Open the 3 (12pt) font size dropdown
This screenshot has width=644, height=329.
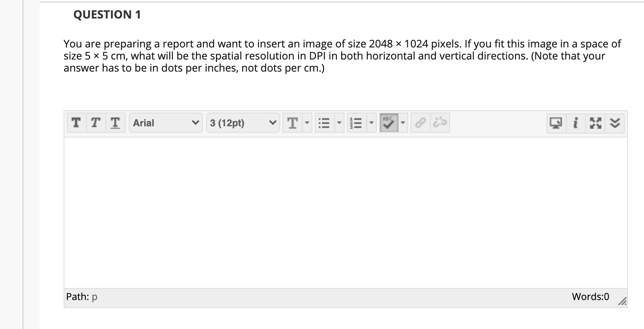[243, 123]
